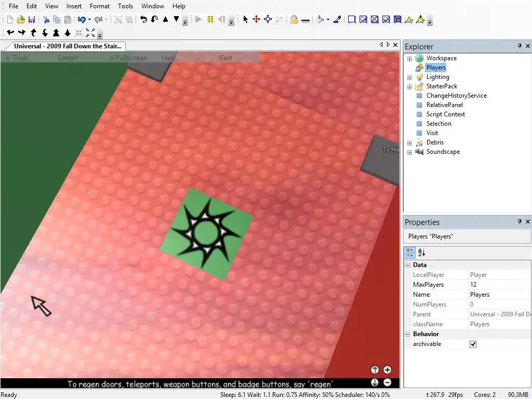Save with the floppy disk icon
Screen dimensions: 532x399
[x=32, y=19]
